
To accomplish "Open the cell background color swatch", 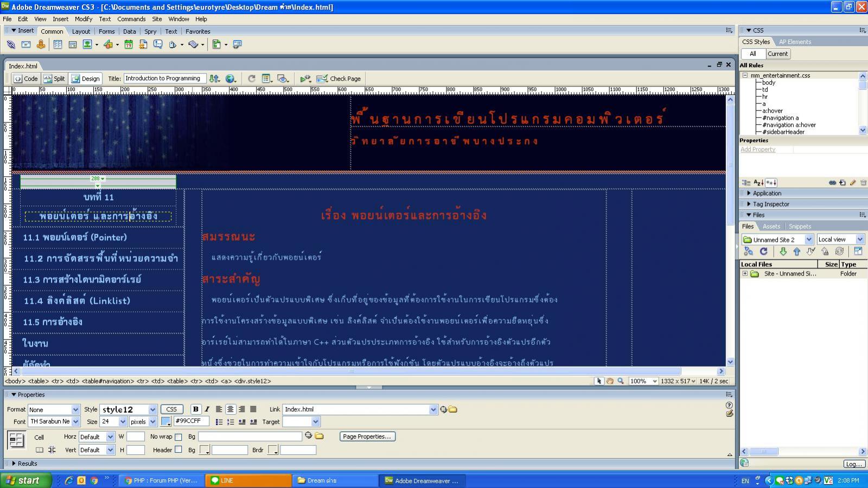I will (205, 450).
